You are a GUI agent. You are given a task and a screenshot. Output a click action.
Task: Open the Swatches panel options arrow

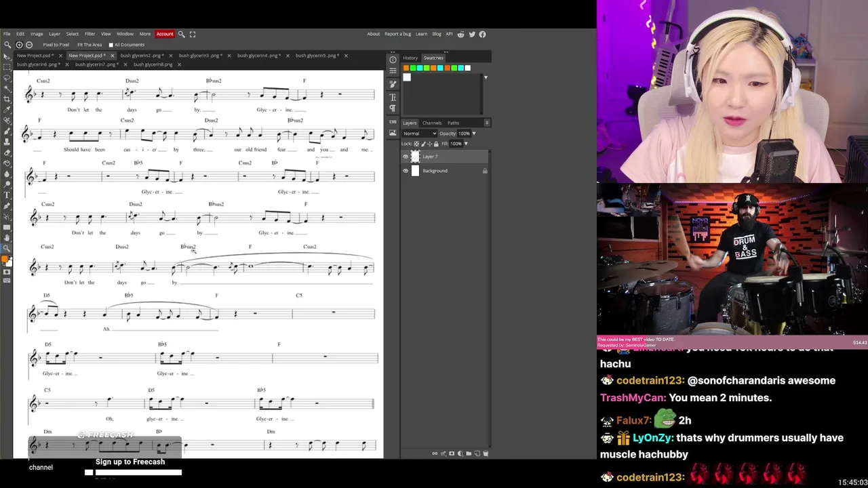point(486,77)
